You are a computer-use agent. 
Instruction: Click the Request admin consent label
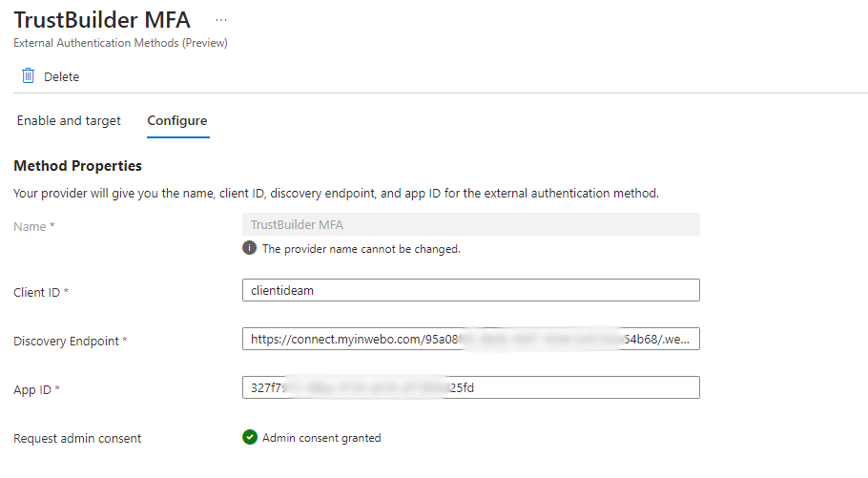77,439
